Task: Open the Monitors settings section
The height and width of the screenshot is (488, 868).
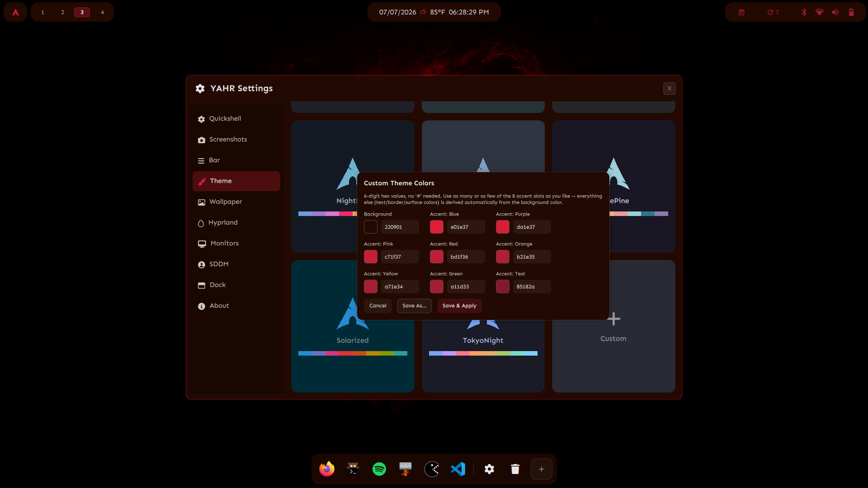Action: (236, 244)
